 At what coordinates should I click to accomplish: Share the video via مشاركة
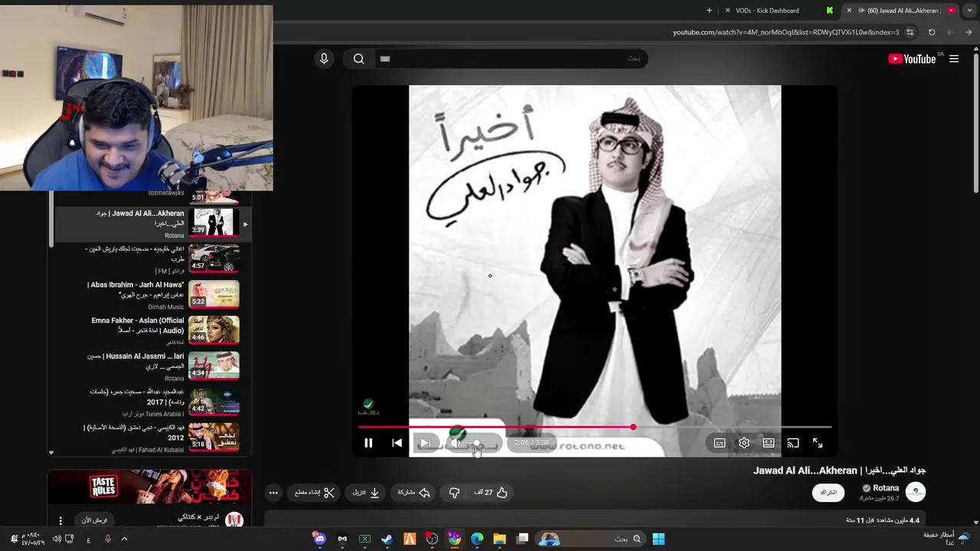coord(414,493)
